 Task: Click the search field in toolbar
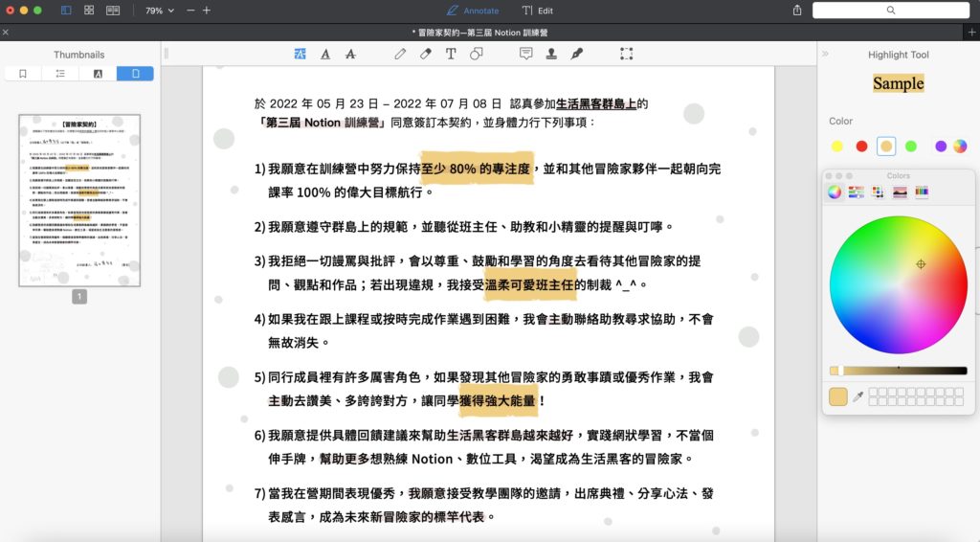[891, 10]
